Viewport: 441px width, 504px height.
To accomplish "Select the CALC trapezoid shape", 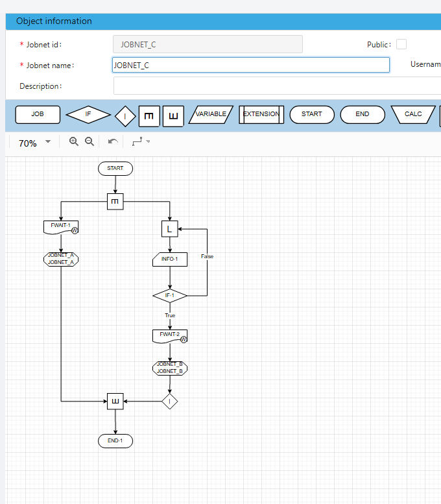I will pos(413,115).
